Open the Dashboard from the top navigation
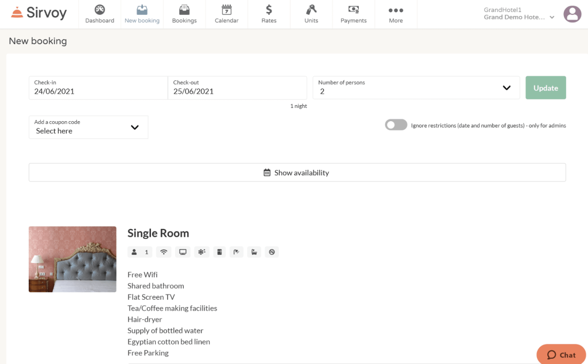Viewport: 588px width, 364px height. (x=99, y=14)
